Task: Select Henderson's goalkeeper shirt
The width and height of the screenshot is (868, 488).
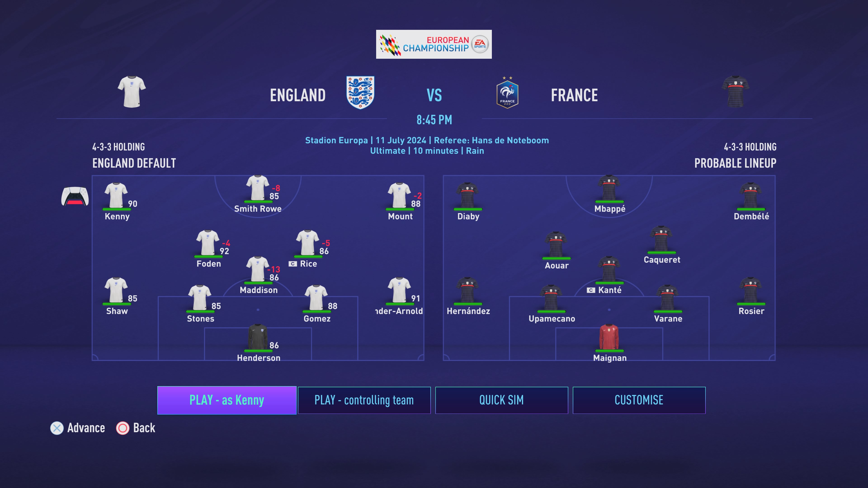Action: point(258,337)
